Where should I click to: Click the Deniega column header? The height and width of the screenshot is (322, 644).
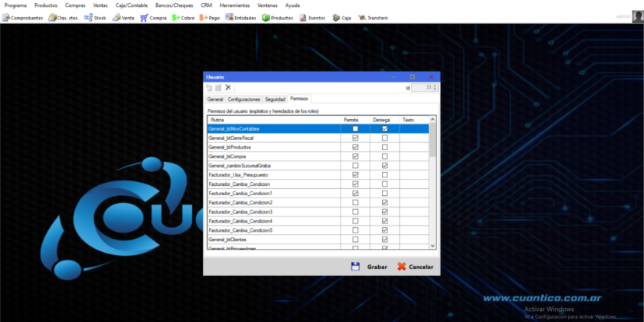[384, 120]
